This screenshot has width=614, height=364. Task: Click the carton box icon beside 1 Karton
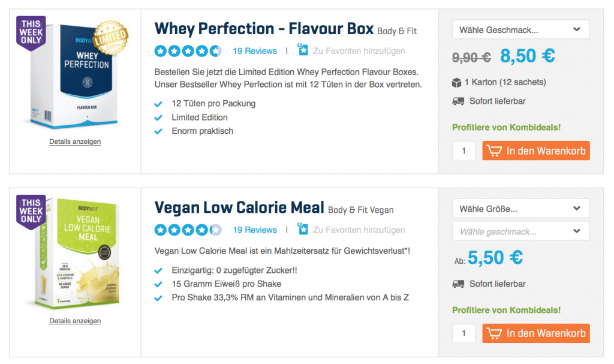pyautogui.click(x=458, y=82)
